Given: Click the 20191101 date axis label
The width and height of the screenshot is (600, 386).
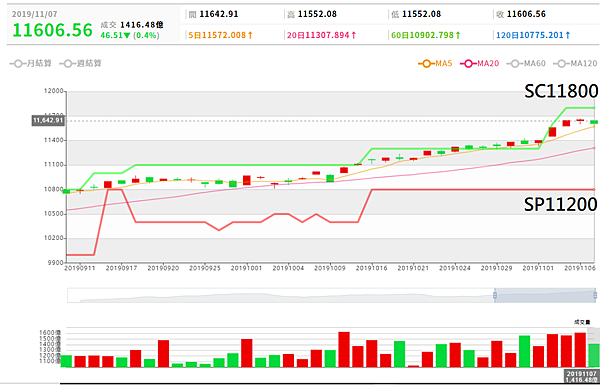Looking at the screenshot, I should click(x=538, y=268).
